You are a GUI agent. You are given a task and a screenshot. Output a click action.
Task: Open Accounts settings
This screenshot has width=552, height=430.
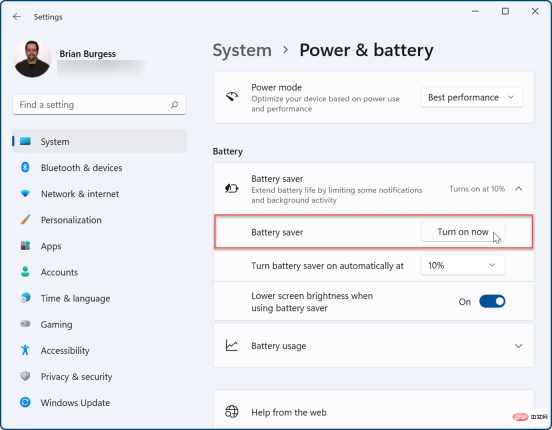pos(99,272)
